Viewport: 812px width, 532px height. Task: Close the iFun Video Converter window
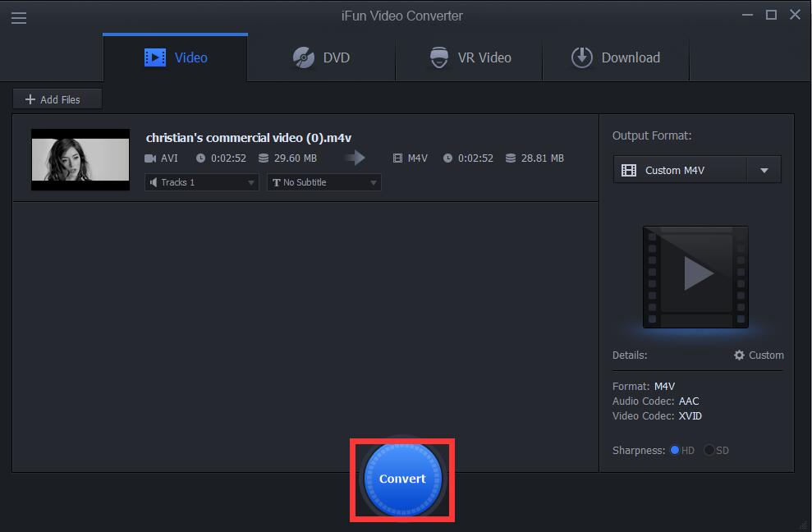(x=795, y=15)
